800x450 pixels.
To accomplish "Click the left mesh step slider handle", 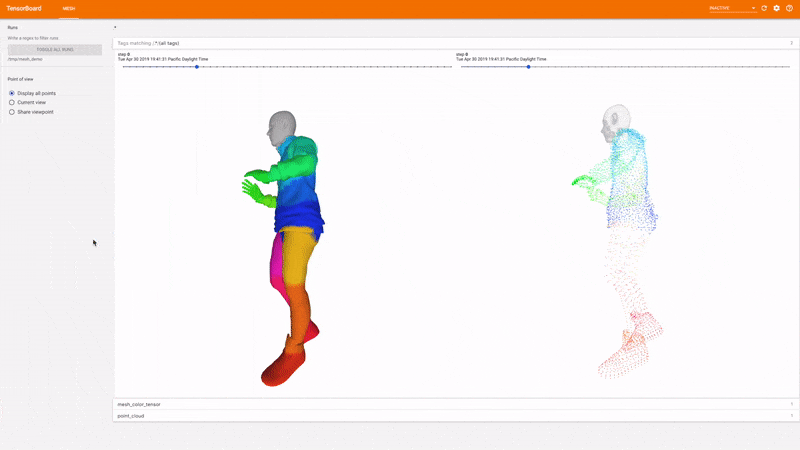I will point(197,67).
